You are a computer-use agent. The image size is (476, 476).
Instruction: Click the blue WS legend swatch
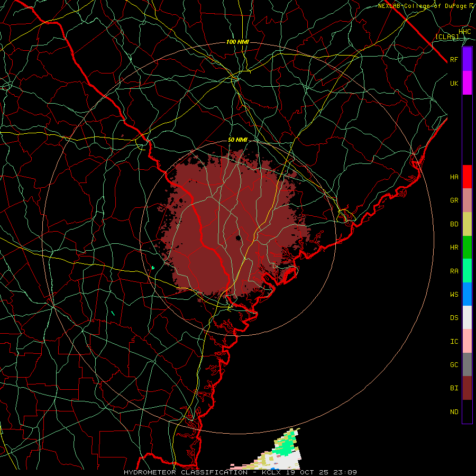[467, 294]
